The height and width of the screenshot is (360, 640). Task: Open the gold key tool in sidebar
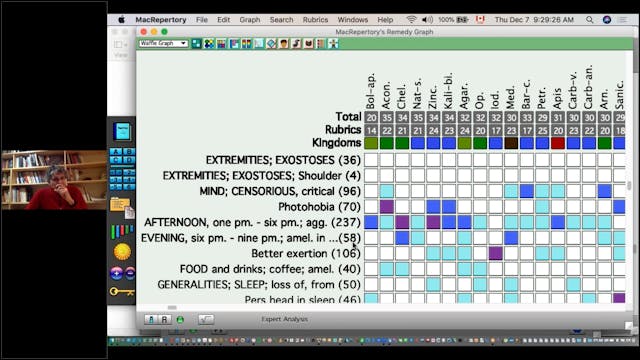coord(122,291)
